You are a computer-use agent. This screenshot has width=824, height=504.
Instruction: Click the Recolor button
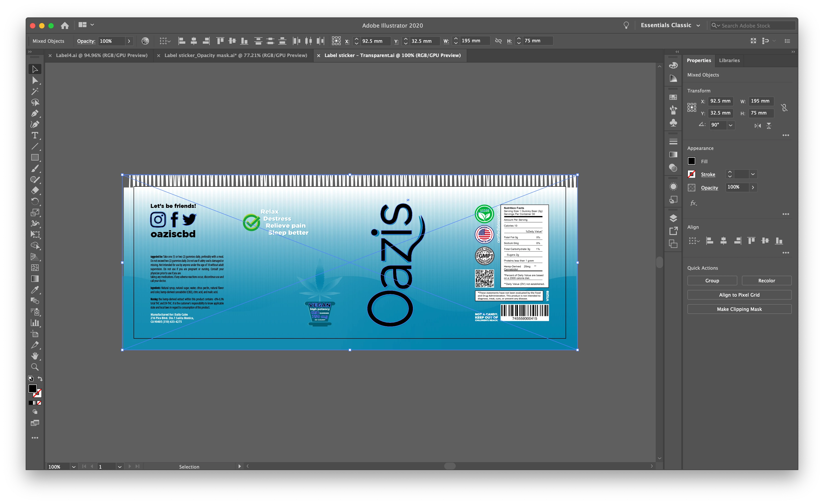pyautogui.click(x=766, y=281)
